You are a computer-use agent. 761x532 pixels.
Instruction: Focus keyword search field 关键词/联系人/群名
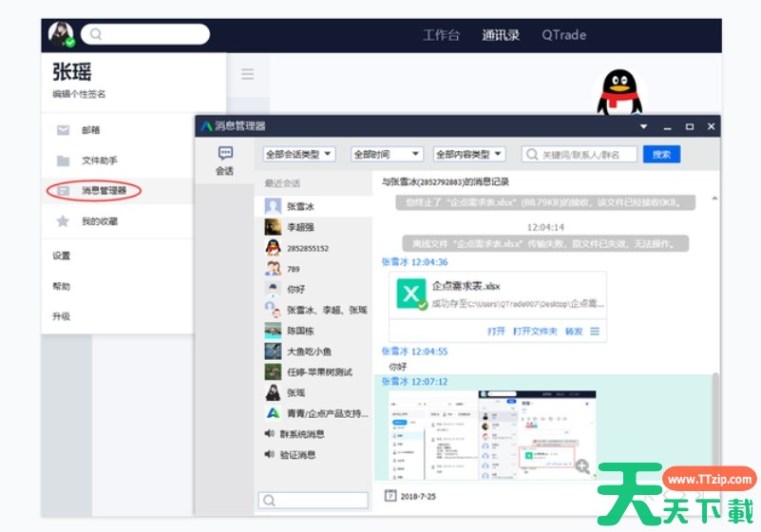click(579, 154)
